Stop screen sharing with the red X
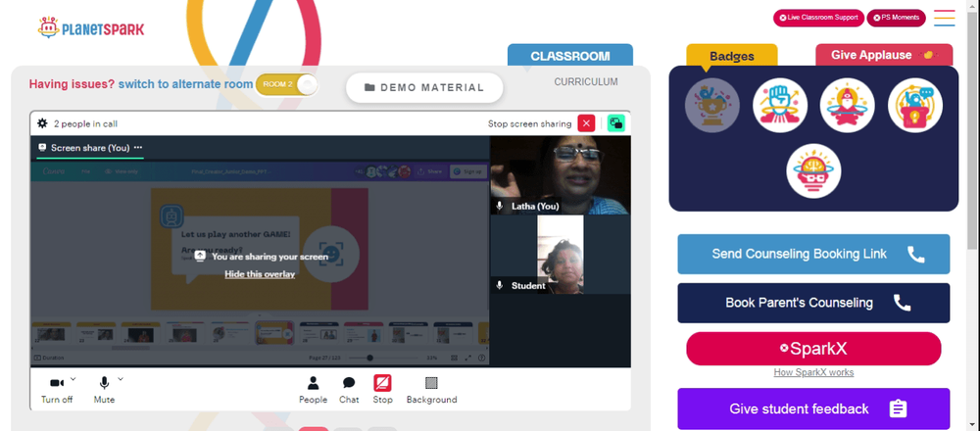980x431 pixels. click(586, 123)
